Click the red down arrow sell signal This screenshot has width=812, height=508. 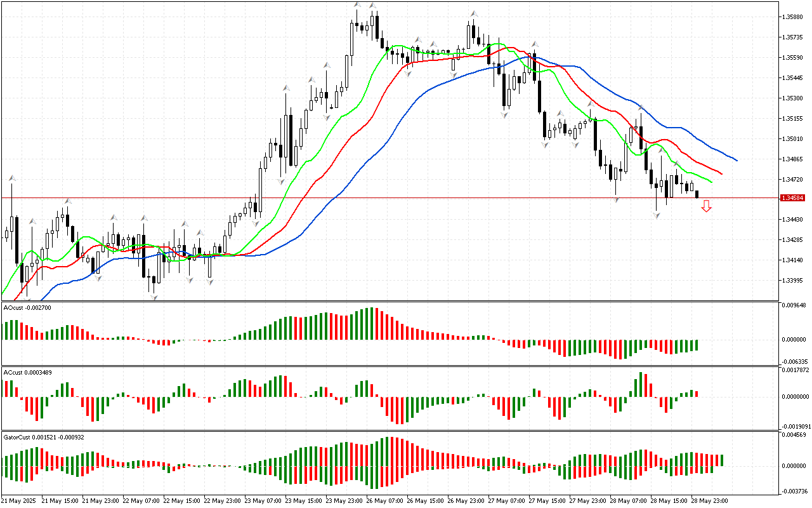706,206
